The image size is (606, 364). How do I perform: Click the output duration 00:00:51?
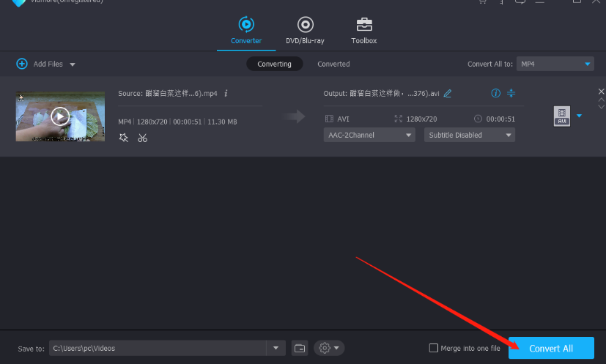pyautogui.click(x=500, y=119)
